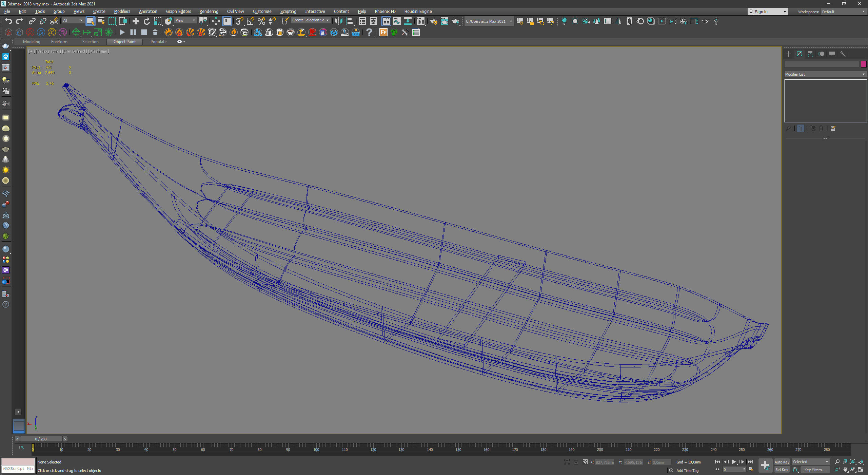Click the Rotate tool icon
868x475 pixels.
(x=146, y=21)
